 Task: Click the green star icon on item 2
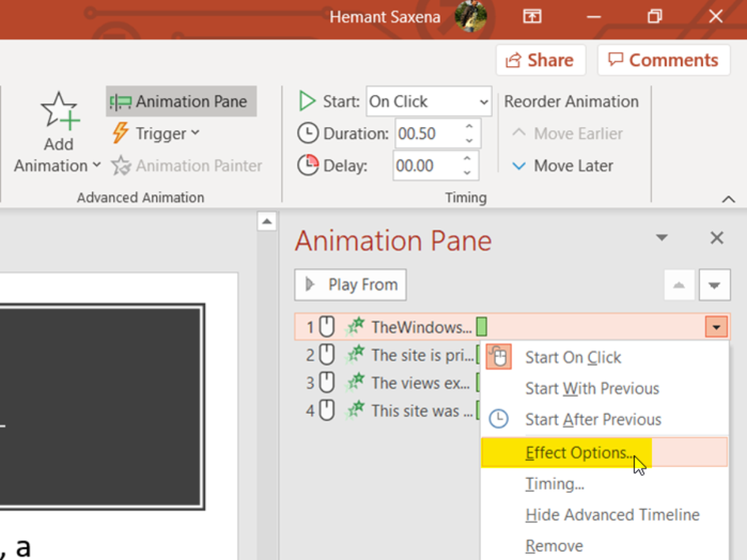coord(355,355)
